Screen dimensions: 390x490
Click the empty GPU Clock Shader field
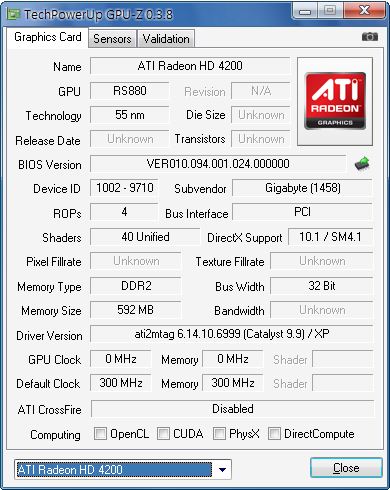[343, 359]
